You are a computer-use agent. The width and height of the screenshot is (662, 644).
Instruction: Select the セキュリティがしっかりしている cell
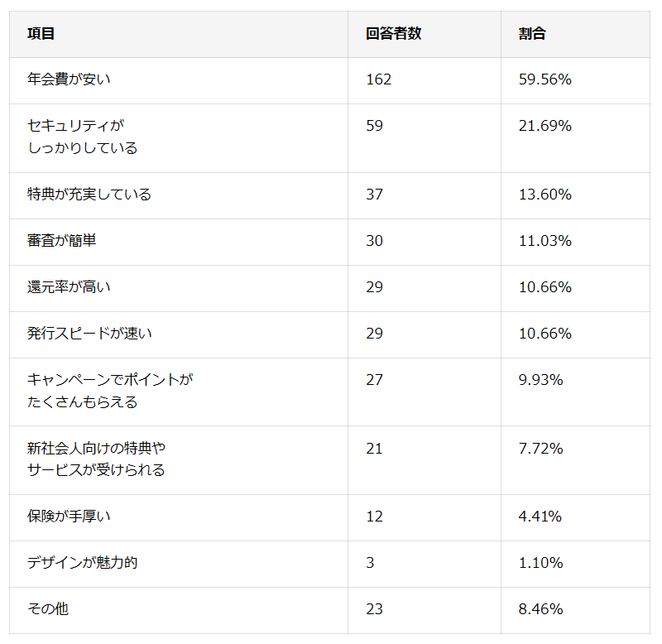[x=82, y=137]
